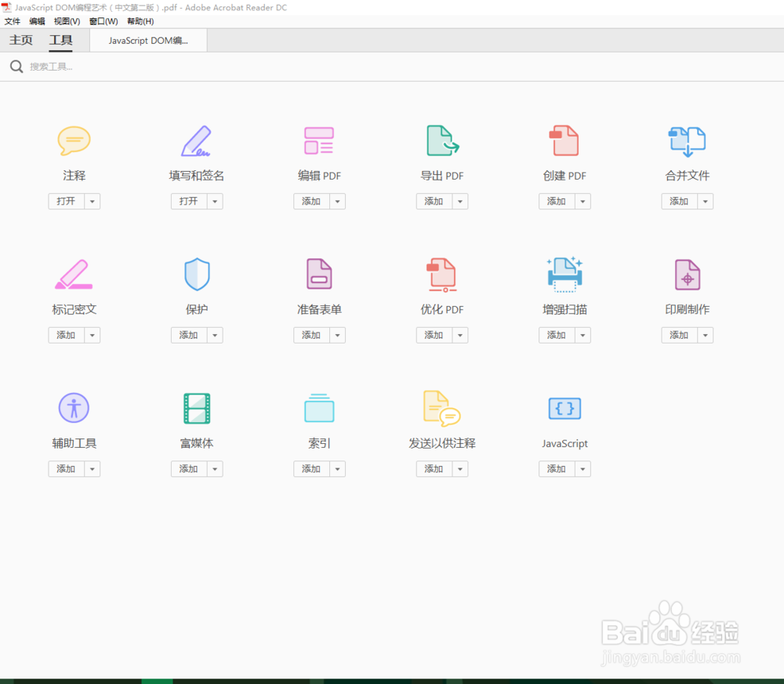Click 添加 button under JavaScript
The image size is (784, 684).
pyautogui.click(x=557, y=469)
